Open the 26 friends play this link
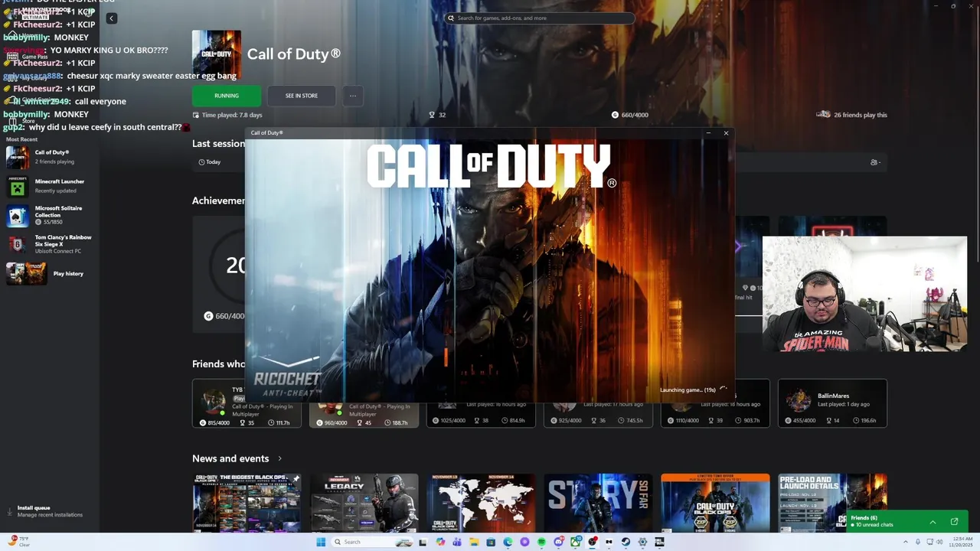The image size is (980, 551). tap(852, 115)
